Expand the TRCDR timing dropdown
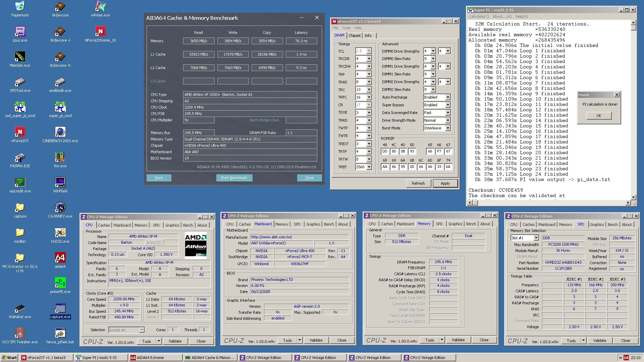The width and height of the screenshot is (644, 362). [369, 59]
